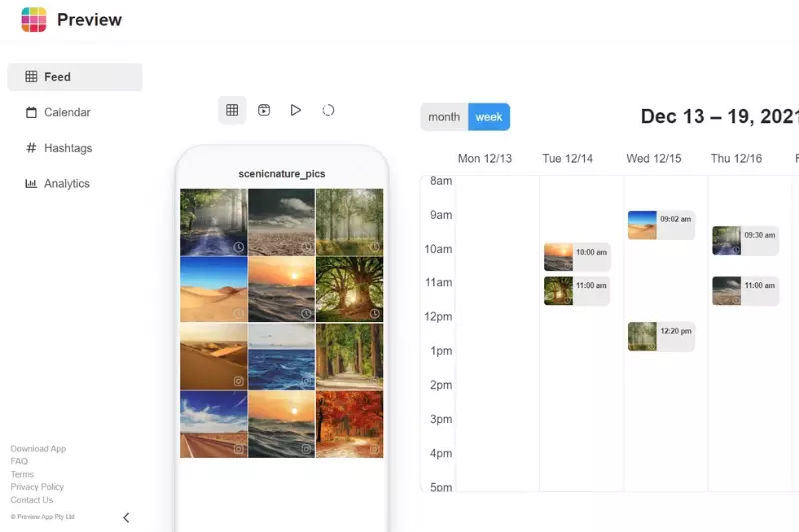The height and width of the screenshot is (532, 799).
Task: Click clock icon on large tree photo
Action: tap(374, 313)
